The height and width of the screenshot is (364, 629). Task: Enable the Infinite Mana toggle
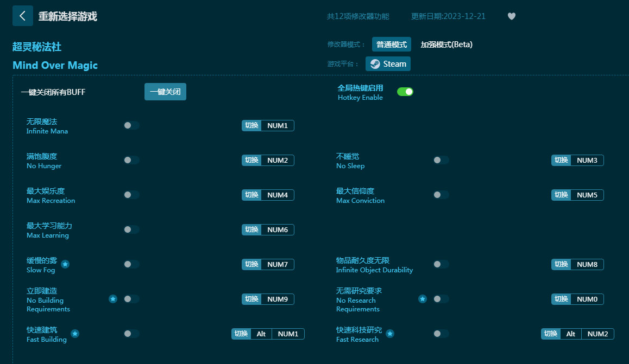click(131, 125)
